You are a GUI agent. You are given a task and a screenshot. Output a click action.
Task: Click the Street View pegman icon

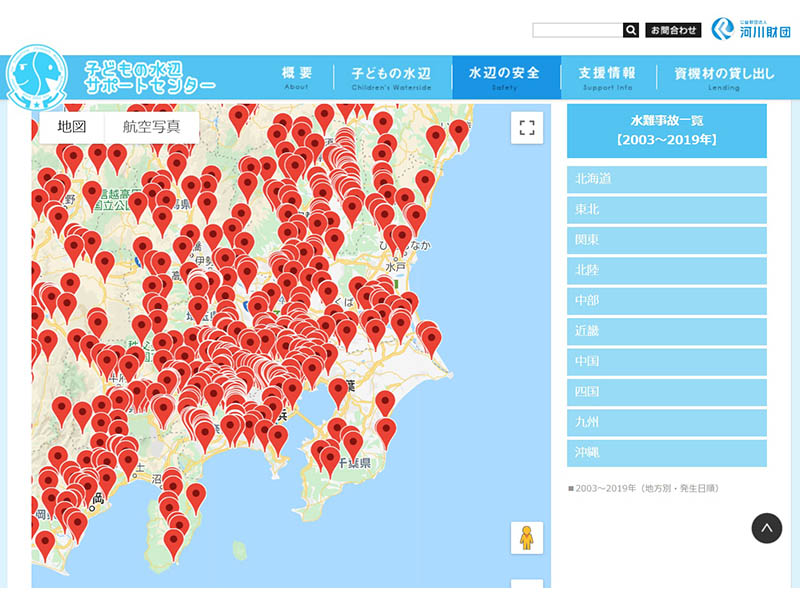[527, 538]
